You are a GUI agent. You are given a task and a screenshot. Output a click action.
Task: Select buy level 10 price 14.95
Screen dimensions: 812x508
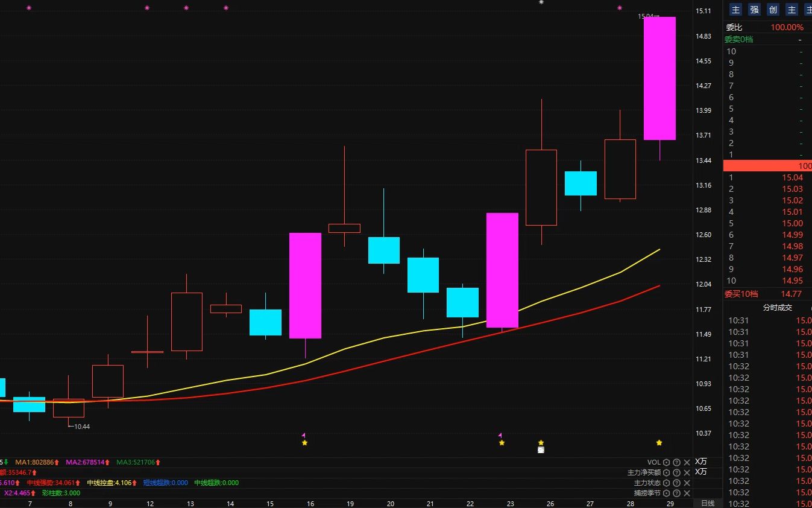(792, 281)
